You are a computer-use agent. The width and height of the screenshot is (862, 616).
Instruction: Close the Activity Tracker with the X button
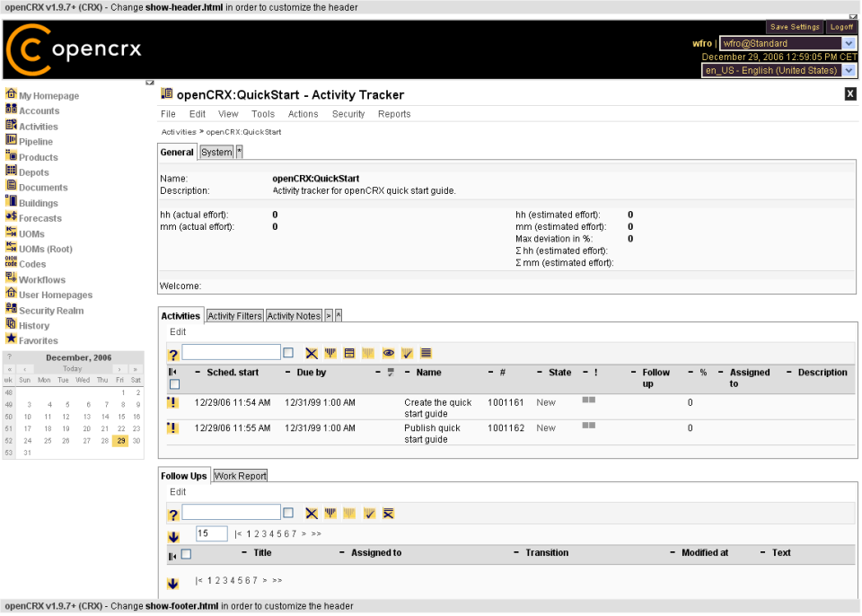coord(850,94)
